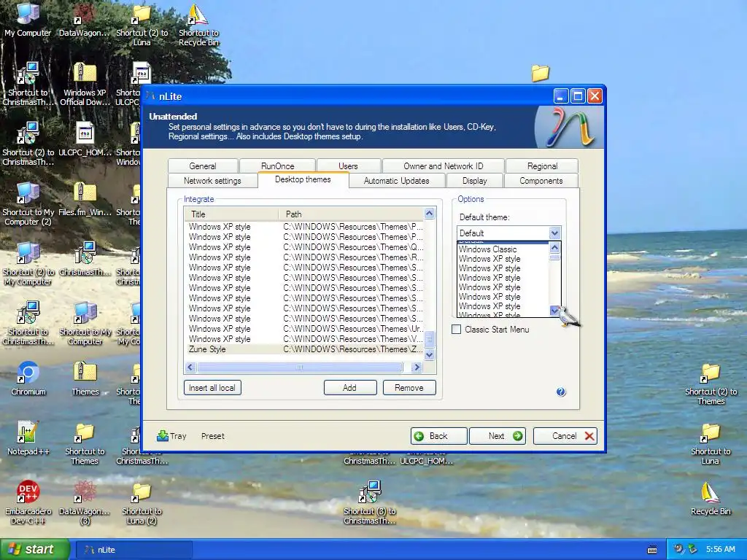Switch to the Users tab
Screen dimensions: 747x560
coord(348,166)
